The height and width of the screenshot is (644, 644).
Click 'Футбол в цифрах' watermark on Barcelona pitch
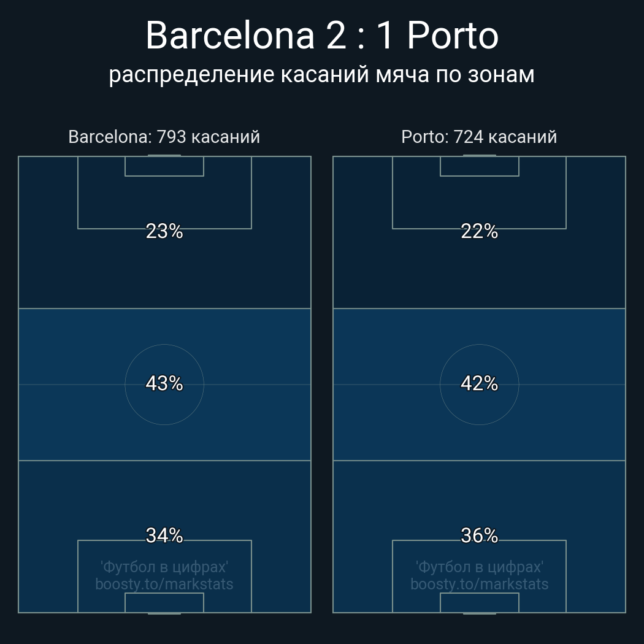coord(164,567)
